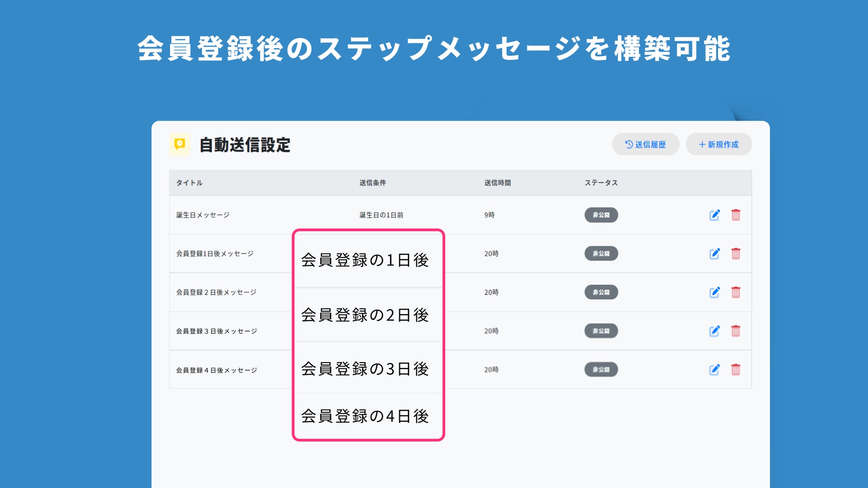Click the 新規作成 button

tap(718, 144)
